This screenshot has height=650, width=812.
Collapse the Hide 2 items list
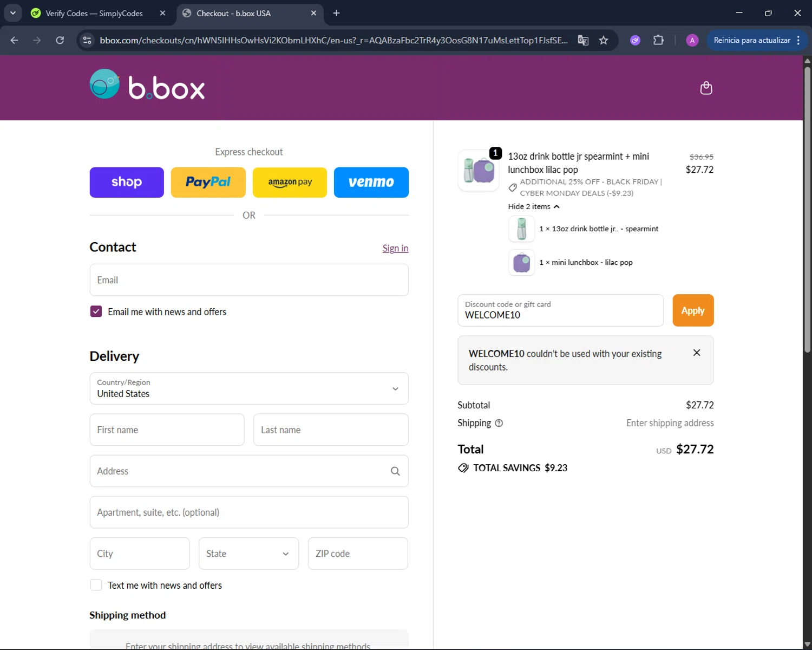(x=534, y=206)
